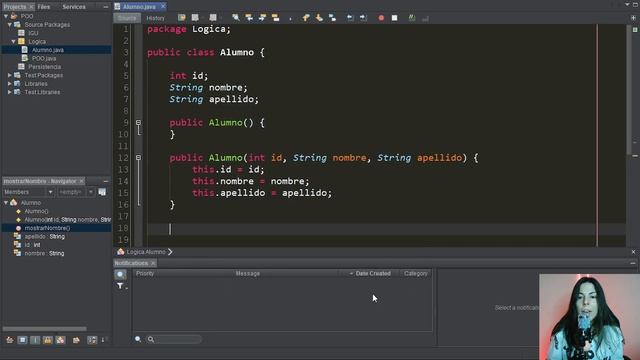The height and width of the screenshot is (360, 640).
Task: Click Previous Bookmark icon
Action: point(306,18)
